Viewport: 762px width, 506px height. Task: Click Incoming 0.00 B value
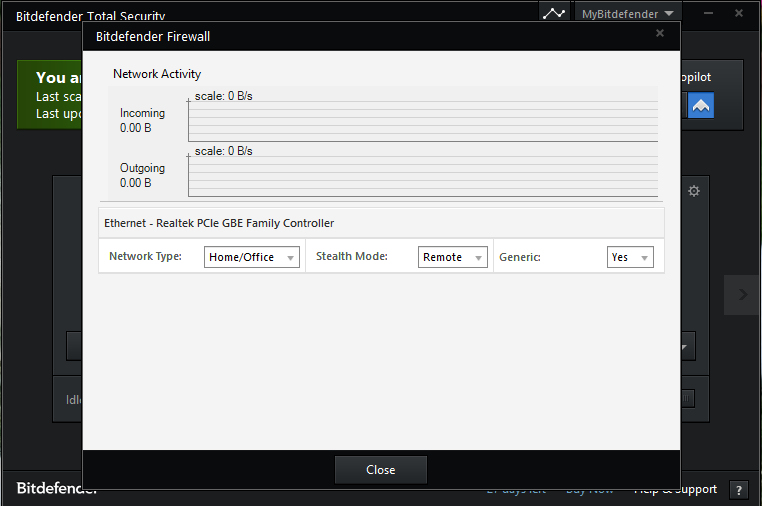pos(136,128)
